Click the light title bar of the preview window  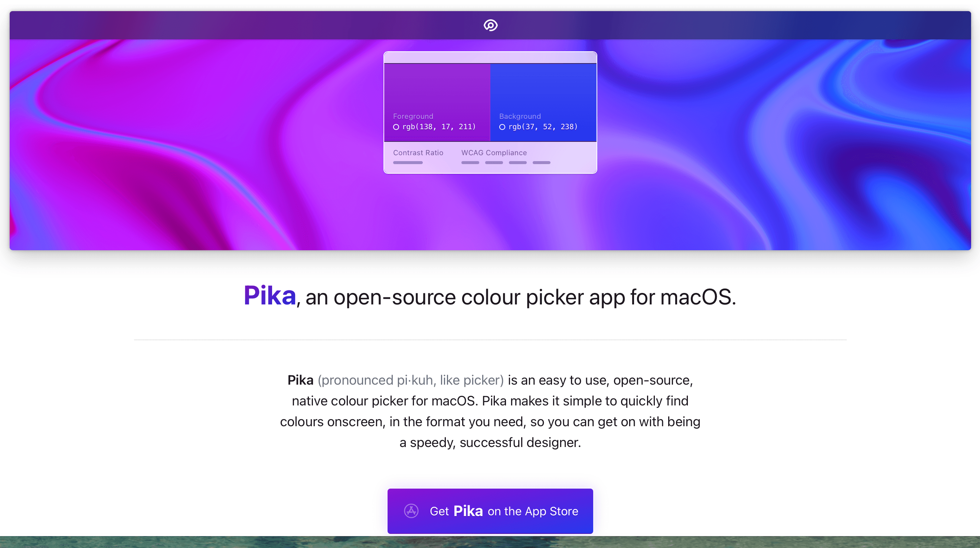(x=490, y=58)
